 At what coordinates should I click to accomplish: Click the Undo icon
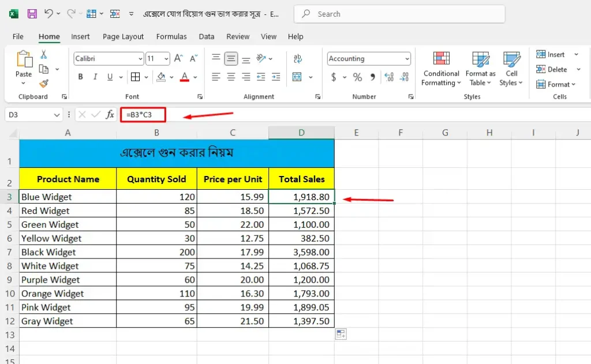point(48,14)
